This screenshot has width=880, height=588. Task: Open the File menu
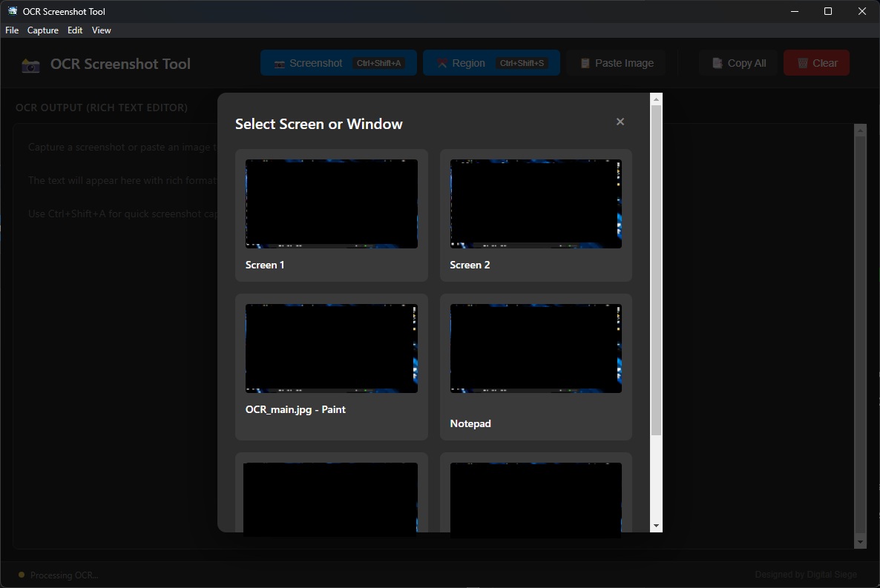coord(12,30)
